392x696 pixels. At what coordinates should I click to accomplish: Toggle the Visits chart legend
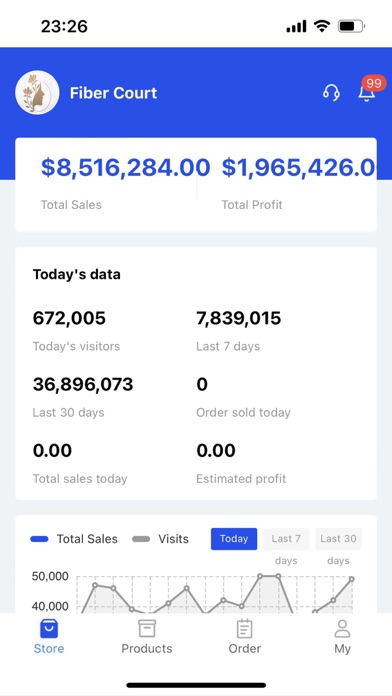(x=160, y=539)
